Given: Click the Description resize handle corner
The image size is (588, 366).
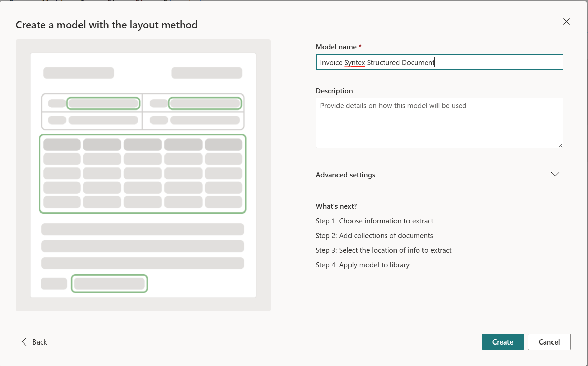Looking at the screenshot, I should pyautogui.click(x=560, y=145).
